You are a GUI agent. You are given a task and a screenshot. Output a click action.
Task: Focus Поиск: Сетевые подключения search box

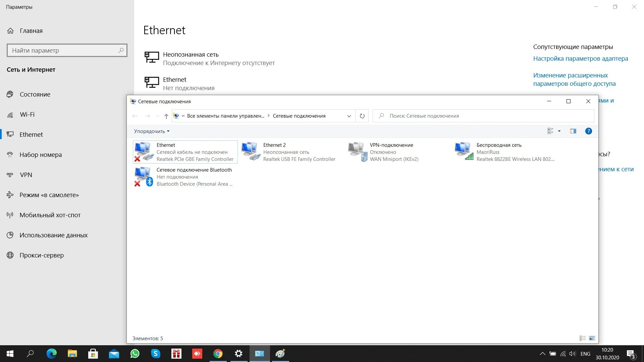(x=483, y=116)
